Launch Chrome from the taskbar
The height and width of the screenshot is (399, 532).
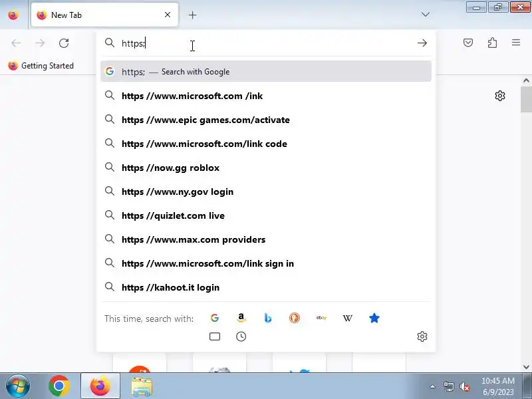59,386
